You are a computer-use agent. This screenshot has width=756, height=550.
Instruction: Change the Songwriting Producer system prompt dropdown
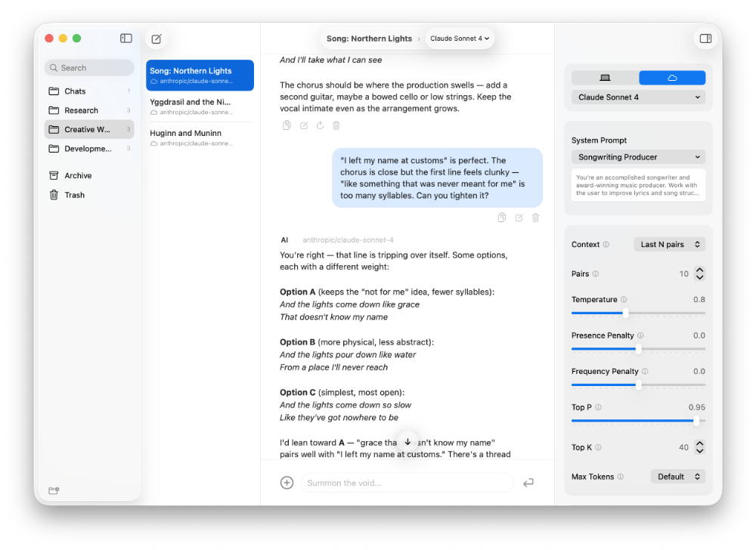[637, 156]
